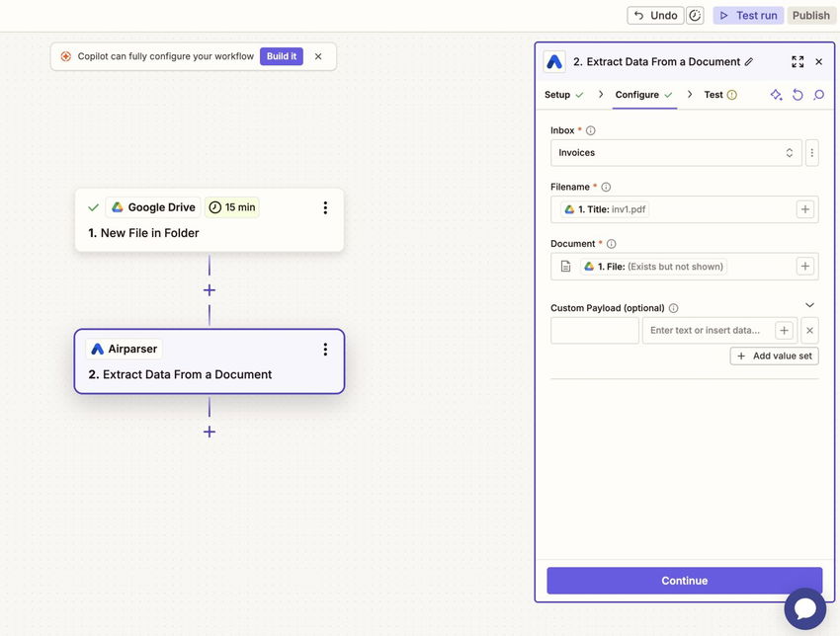This screenshot has height=636, width=840.
Task: Open the chat support bubble
Action: 805,608
